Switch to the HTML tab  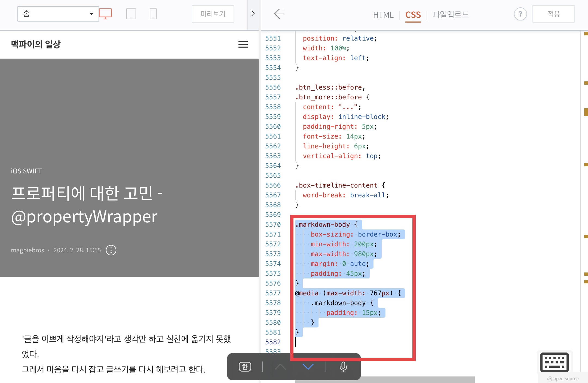point(383,15)
